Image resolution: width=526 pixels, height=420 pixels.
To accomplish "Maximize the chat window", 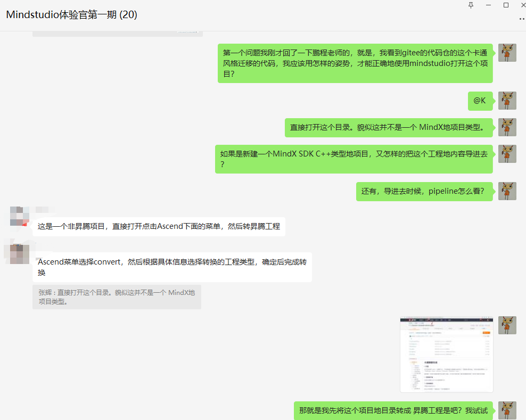I will tap(506, 5).
